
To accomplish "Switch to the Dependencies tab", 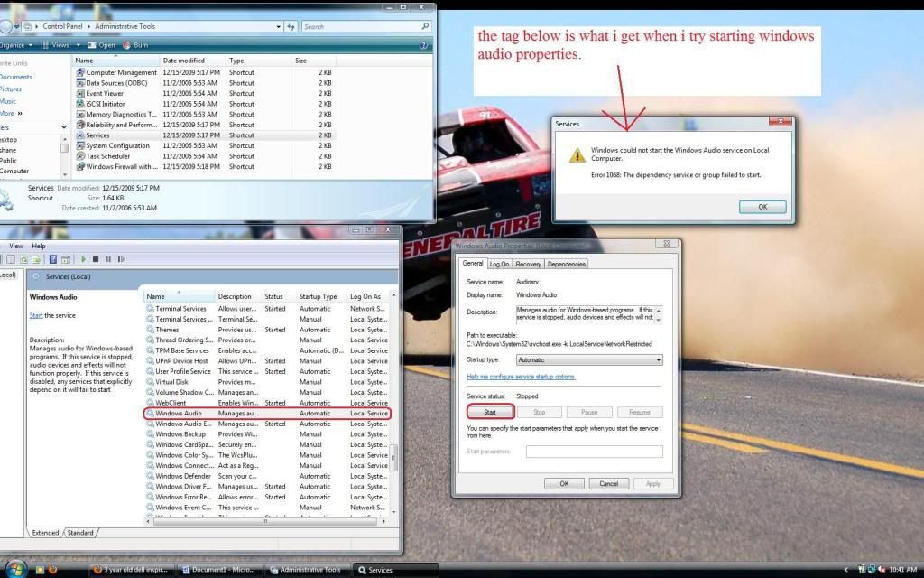I will 567,265.
